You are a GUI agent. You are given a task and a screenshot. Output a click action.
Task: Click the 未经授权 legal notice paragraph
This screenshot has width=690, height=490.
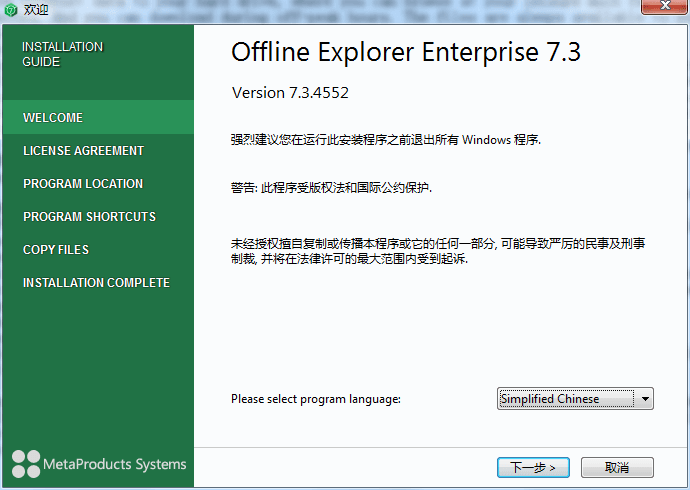[438, 251]
